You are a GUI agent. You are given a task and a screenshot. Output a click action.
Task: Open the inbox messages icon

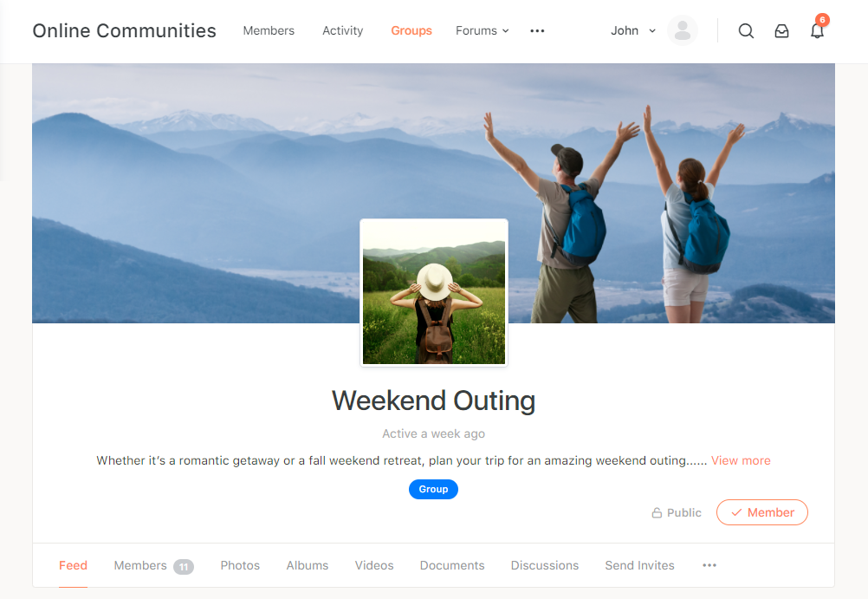pyautogui.click(x=781, y=31)
